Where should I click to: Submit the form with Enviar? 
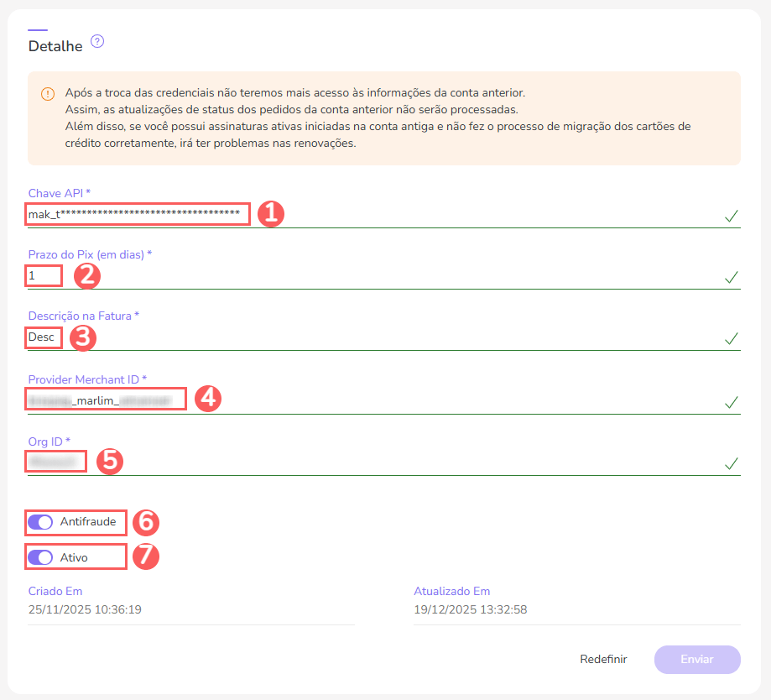coord(696,660)
